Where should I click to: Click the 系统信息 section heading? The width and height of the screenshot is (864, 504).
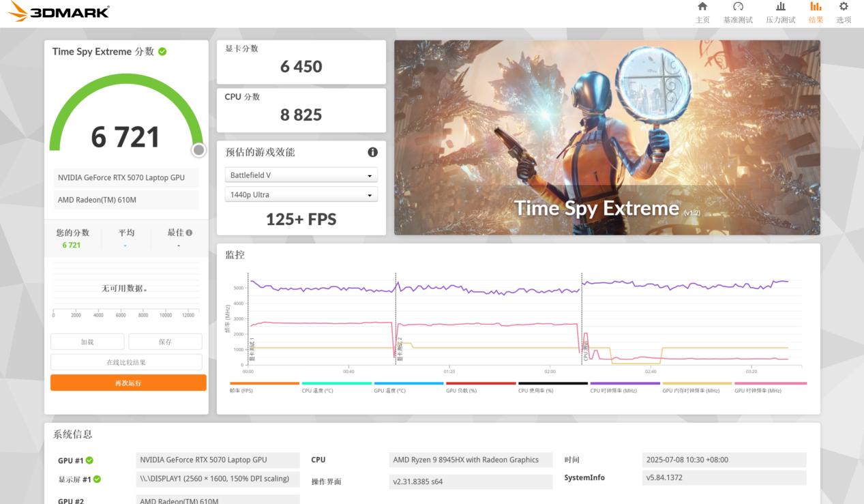coord(72,434)
